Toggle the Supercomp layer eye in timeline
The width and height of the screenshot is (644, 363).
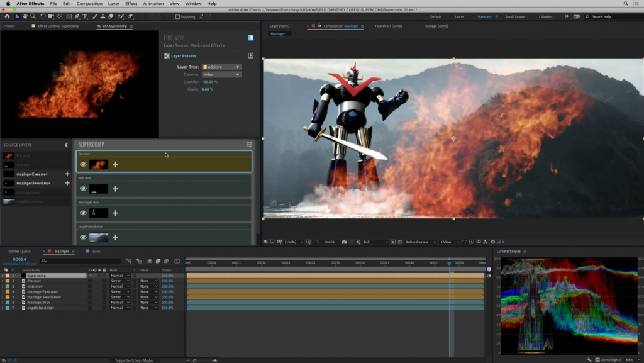point(90,276)
